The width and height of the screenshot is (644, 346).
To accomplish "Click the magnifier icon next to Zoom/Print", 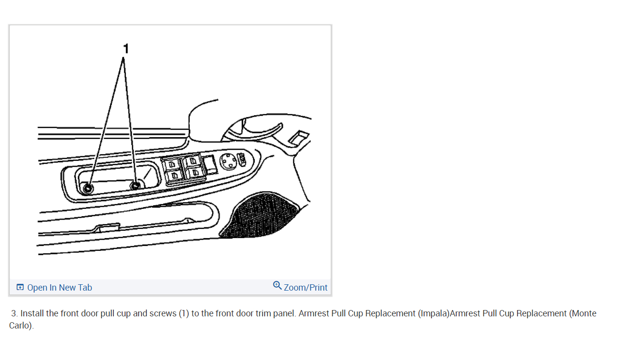I will pyautogui.click(x=277, y=285).
